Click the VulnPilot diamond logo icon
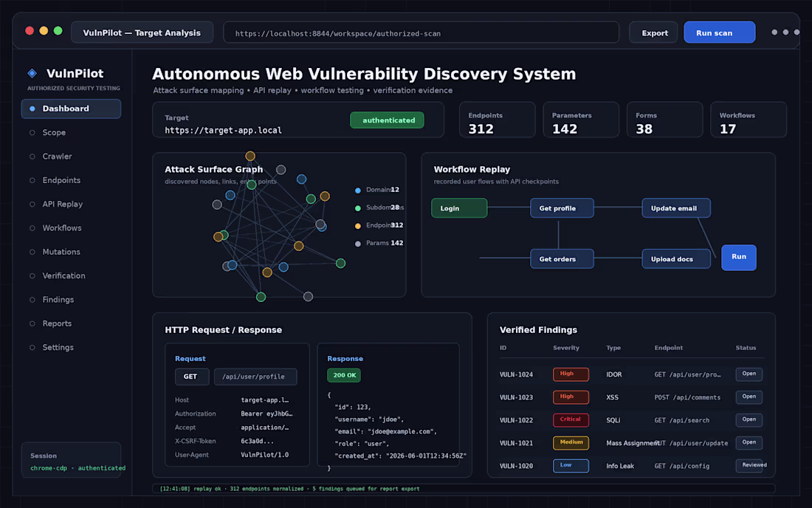Viewport: 812px width, 508px height. pos(32,73)
